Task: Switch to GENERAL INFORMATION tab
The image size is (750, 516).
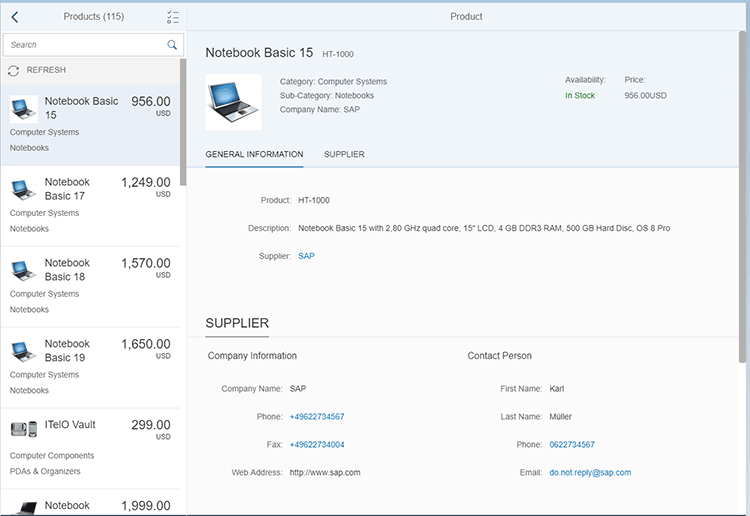Action: pos(254,154)
